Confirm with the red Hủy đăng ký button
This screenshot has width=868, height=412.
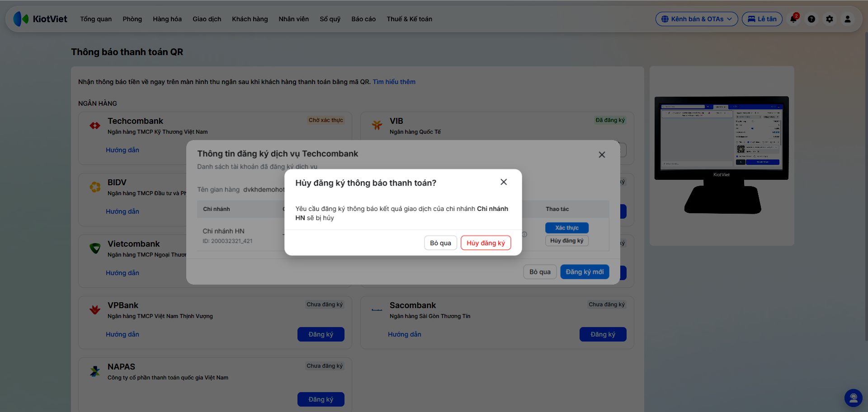(x=486, y=243)
